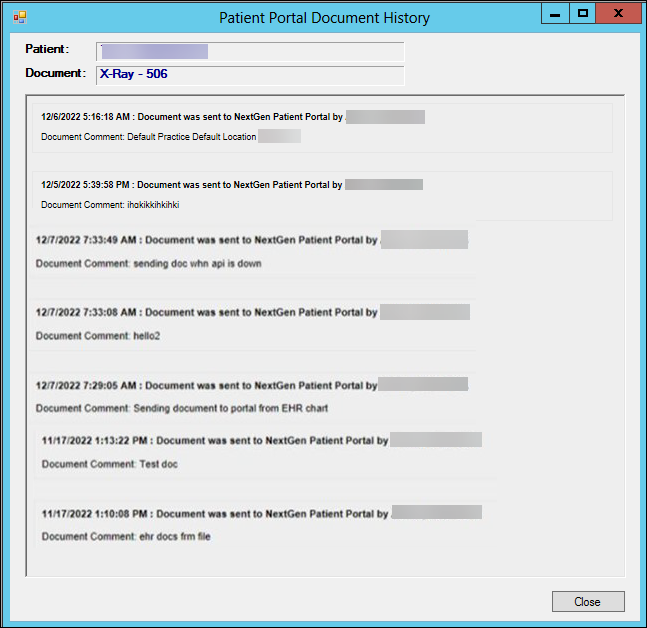
Task: Select comment 'Default Practice Default Location'
Action: (x=191, y=137)
